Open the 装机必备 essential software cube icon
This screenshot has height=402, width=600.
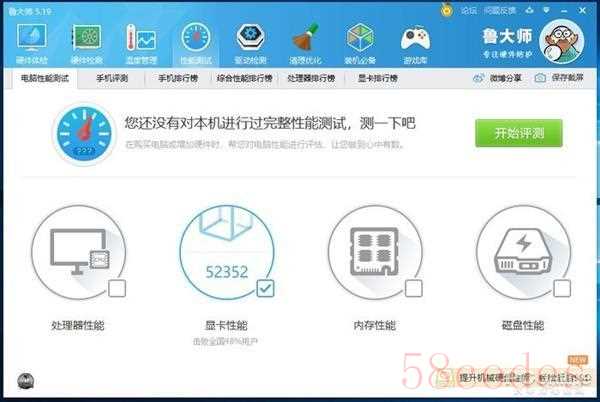click(360, 44)
